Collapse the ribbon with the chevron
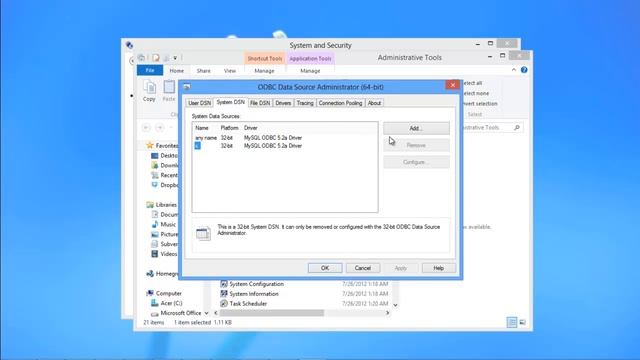The height and width of the screenshot is (360, 640). pos(513,70)
